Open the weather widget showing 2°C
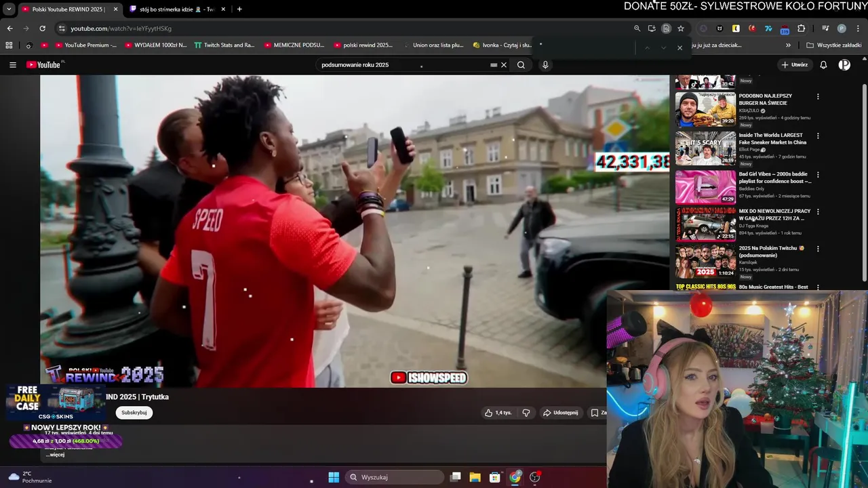The height and width of the screenshot is (488, 868). pyautogui.click(x=29, y=477)
